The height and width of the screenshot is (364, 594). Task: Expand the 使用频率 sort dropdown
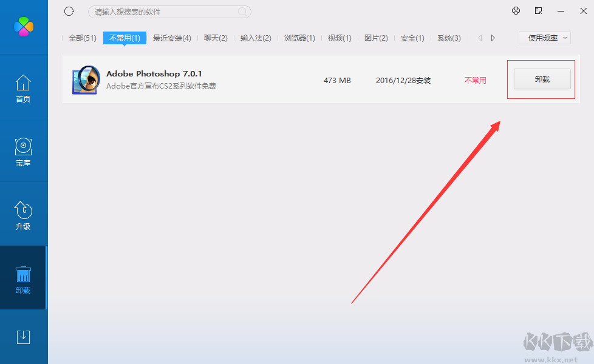point(544,38)
